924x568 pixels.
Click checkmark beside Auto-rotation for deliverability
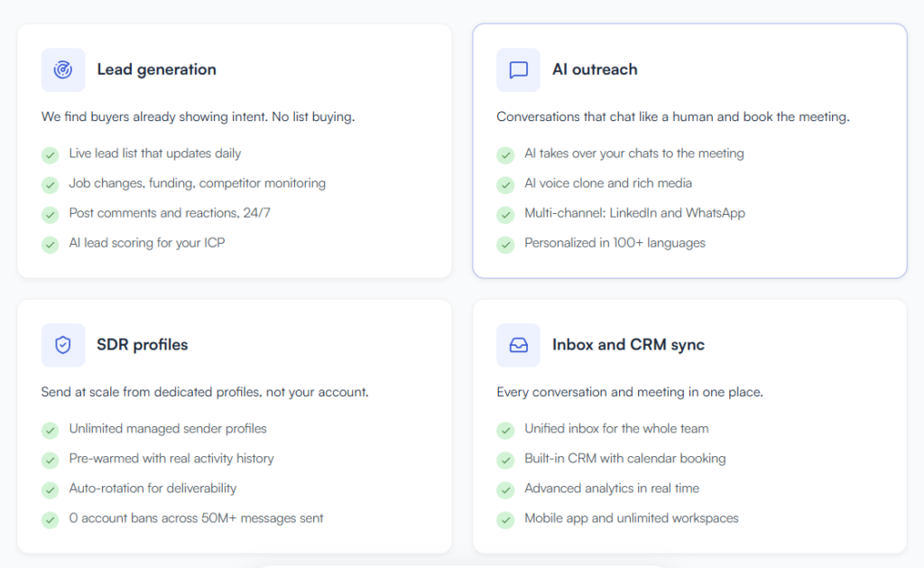pyautogui.click(x=51, y=489)
